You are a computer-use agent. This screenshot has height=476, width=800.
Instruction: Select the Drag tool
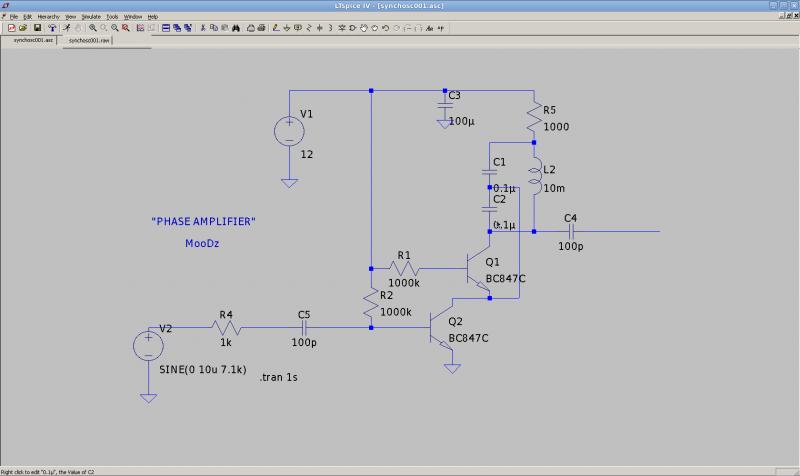click(374, 28)
